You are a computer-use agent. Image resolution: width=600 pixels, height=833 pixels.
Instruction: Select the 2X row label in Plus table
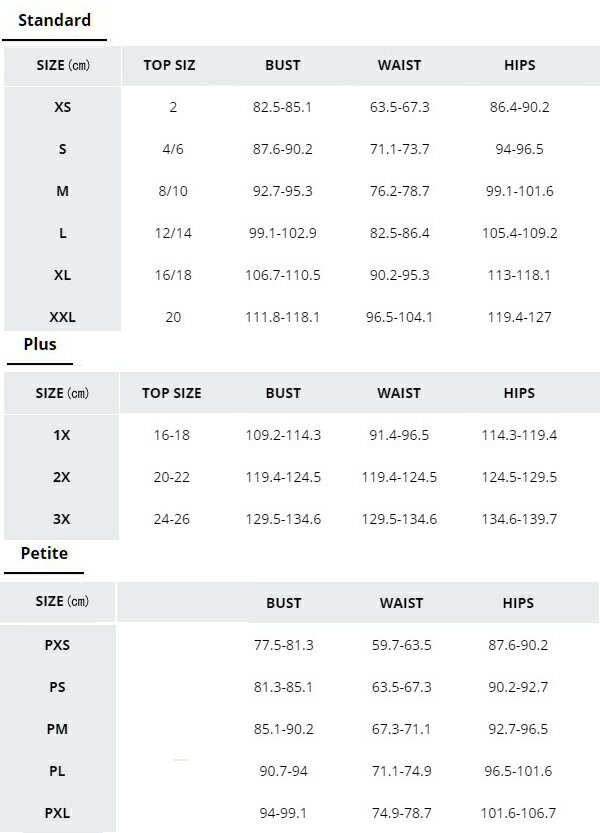[x=62, y=477]
